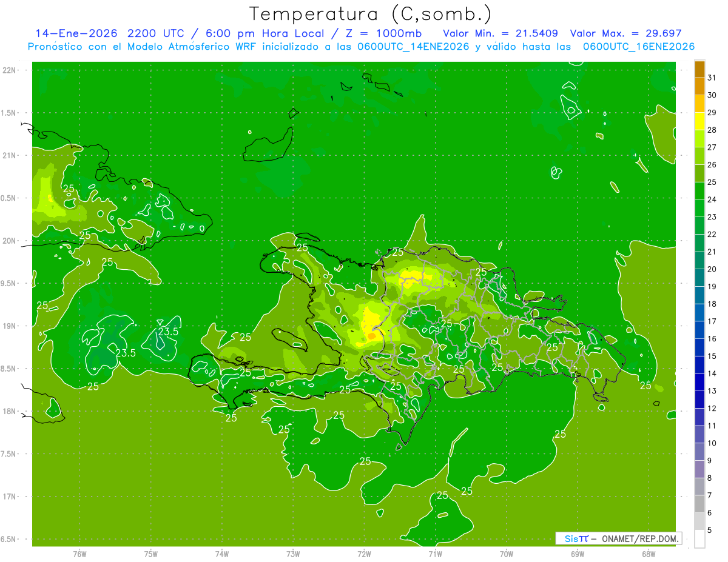Click the '20' label on the color scale
This screenshot has width=728, height=562.
tap(712, 269)
